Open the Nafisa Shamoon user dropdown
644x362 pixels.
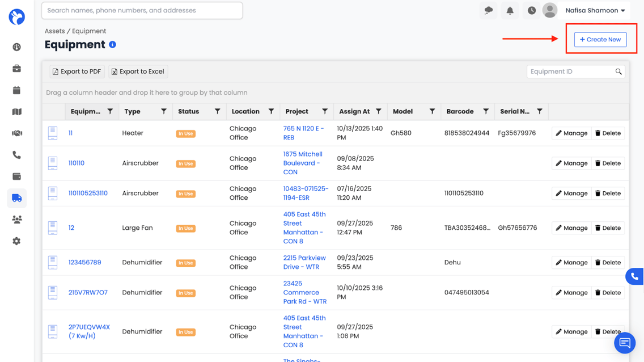595,10
